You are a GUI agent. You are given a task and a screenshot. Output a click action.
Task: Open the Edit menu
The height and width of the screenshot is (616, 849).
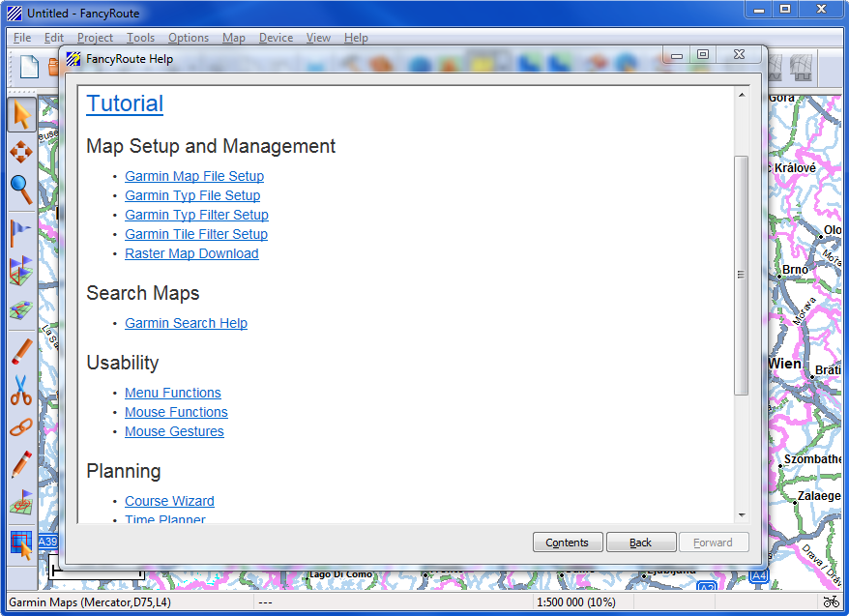tap(54, 38)
